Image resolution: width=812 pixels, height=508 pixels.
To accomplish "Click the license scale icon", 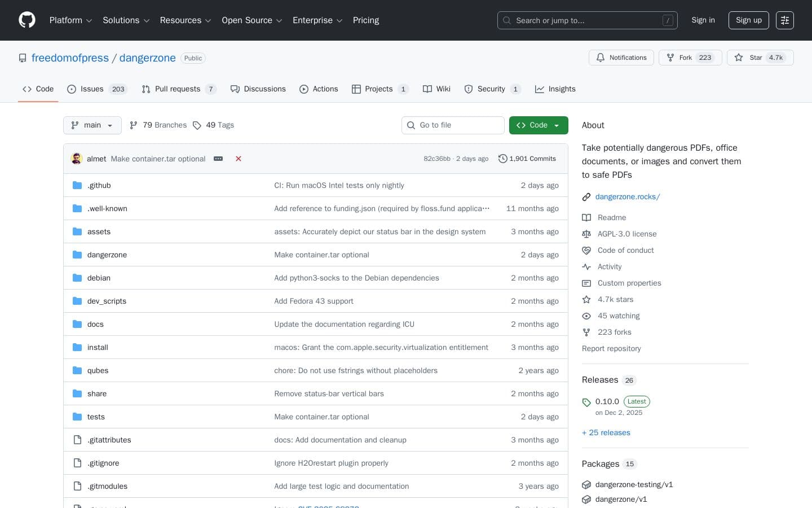I will click(x=586, y=234).
